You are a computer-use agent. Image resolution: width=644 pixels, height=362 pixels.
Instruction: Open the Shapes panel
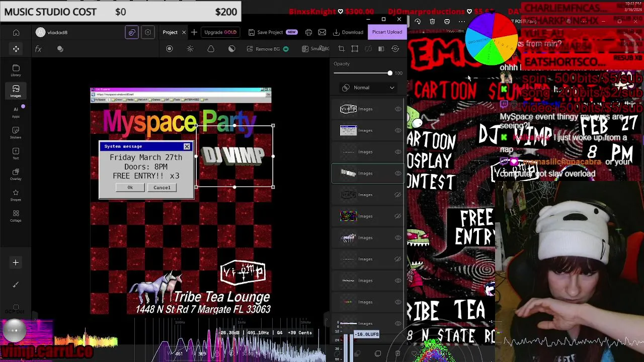(x=16, y=196)
